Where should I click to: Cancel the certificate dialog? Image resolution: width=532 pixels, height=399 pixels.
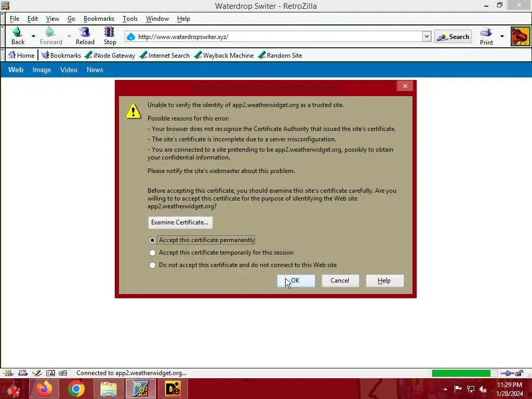(340, 281)
